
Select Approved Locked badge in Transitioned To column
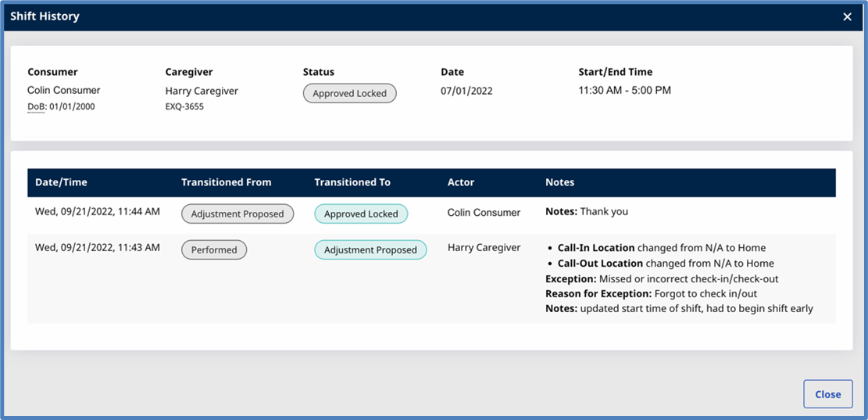tap(360, 214)
